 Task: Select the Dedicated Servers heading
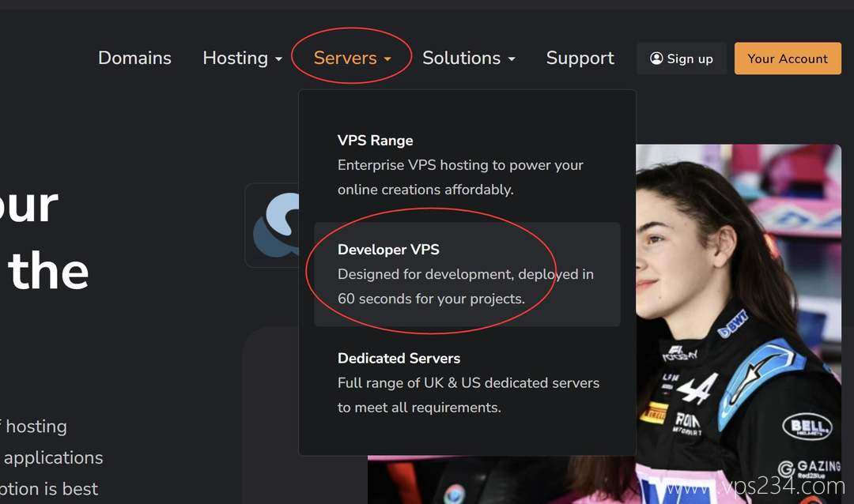coord(399,359)
